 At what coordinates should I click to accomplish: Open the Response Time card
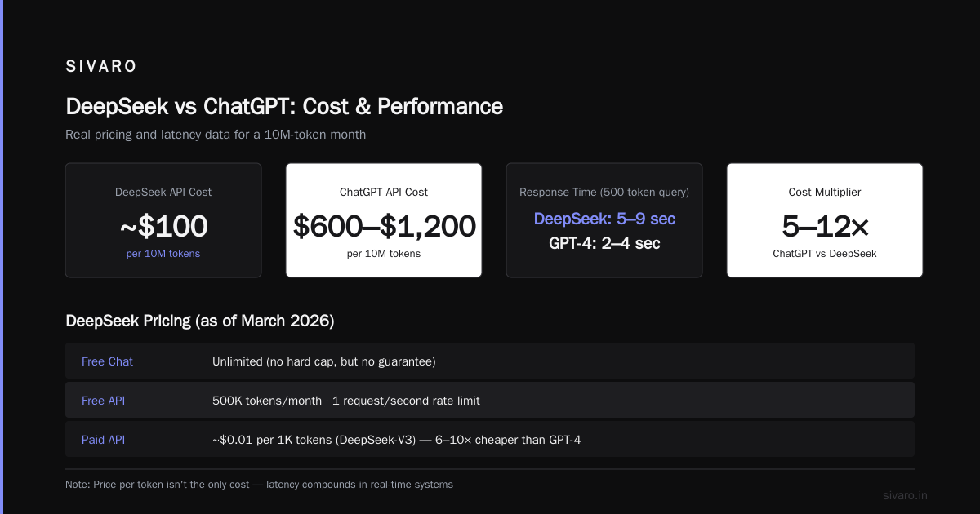click(604, 220)
